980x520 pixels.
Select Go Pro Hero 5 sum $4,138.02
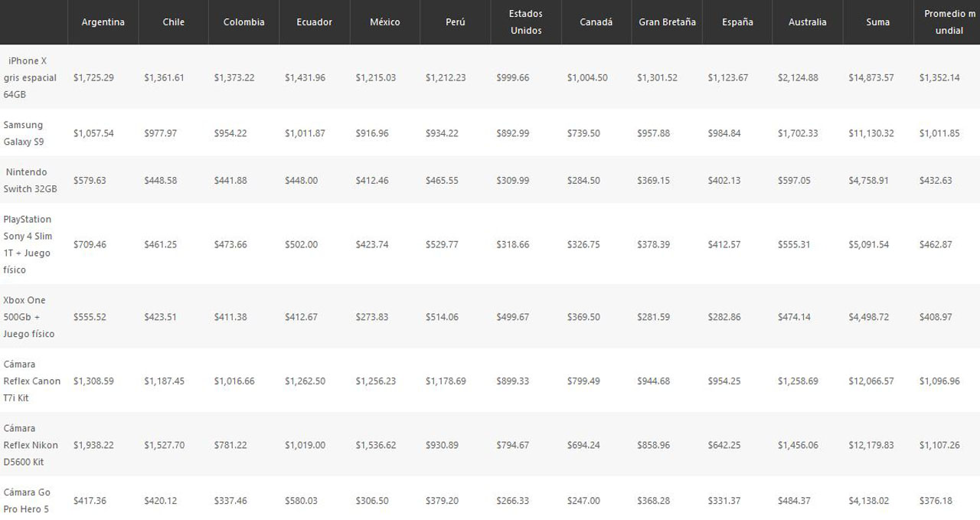pos(868,501)
